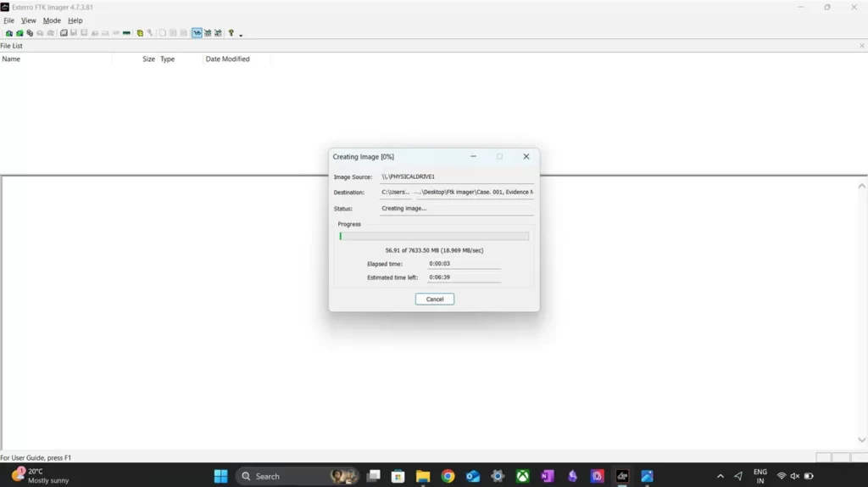The width and height of the screenshot is (868, 487).
Task: Open the Image Mounting tool icon
Action: point(30,33)
